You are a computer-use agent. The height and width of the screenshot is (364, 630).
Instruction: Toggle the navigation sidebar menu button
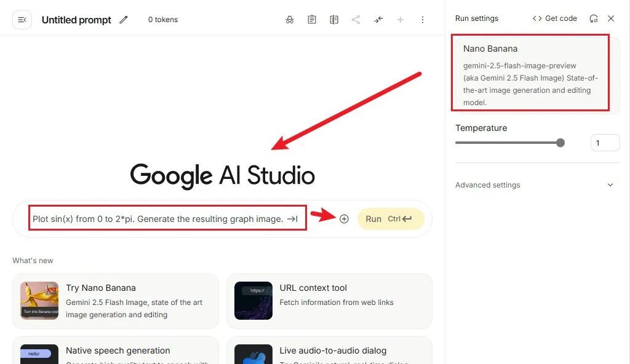(22, 20)
